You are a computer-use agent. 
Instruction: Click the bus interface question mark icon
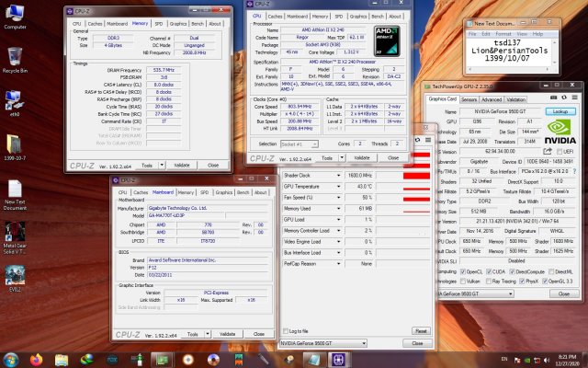tap(575, 170)
